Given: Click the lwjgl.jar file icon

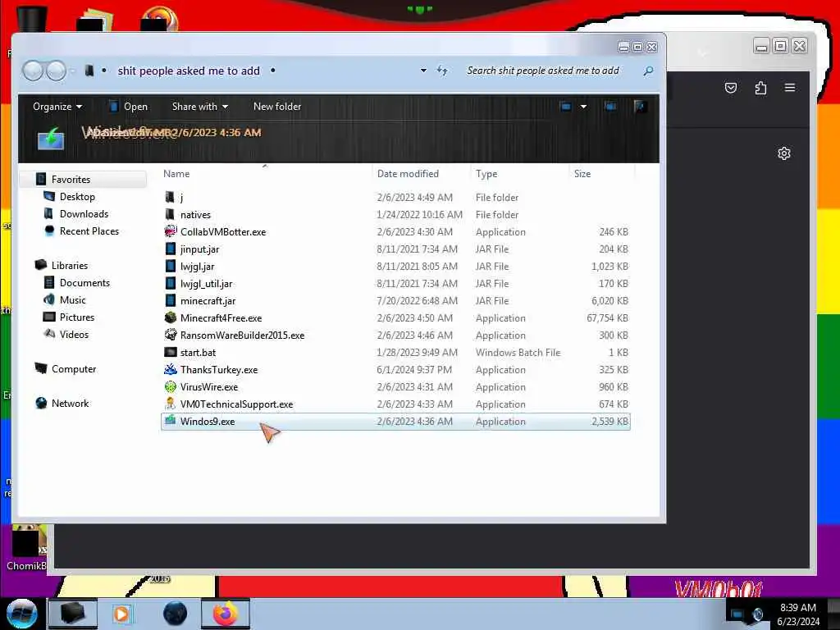Looking at the screenshot, I should click(171, 266).
